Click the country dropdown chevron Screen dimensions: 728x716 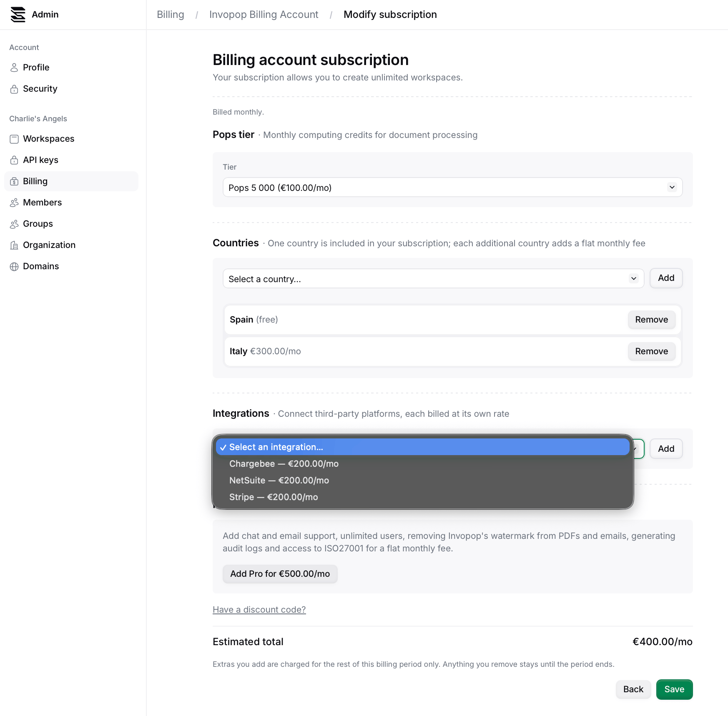coord(634,279)
